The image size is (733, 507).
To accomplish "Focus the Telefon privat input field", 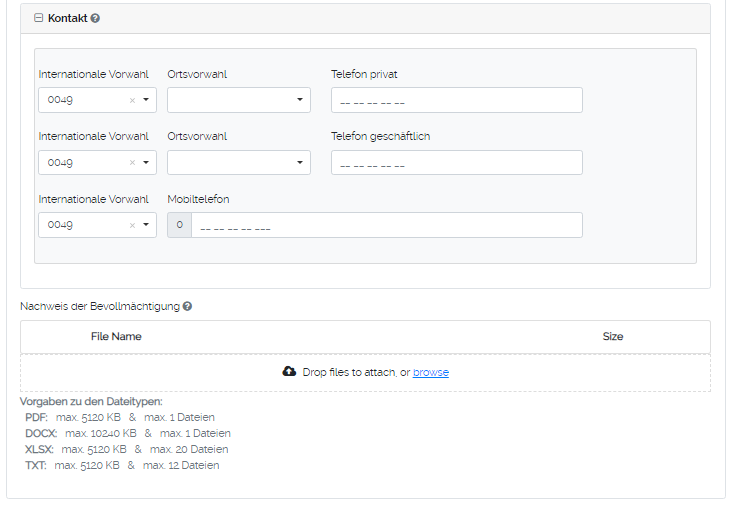I will tap(456, 100).
